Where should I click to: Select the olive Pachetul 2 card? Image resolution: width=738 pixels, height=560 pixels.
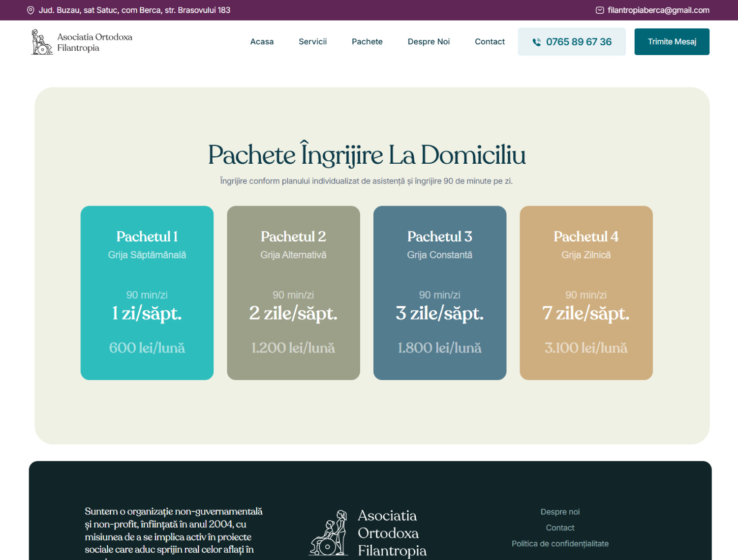tap(293, 293)
